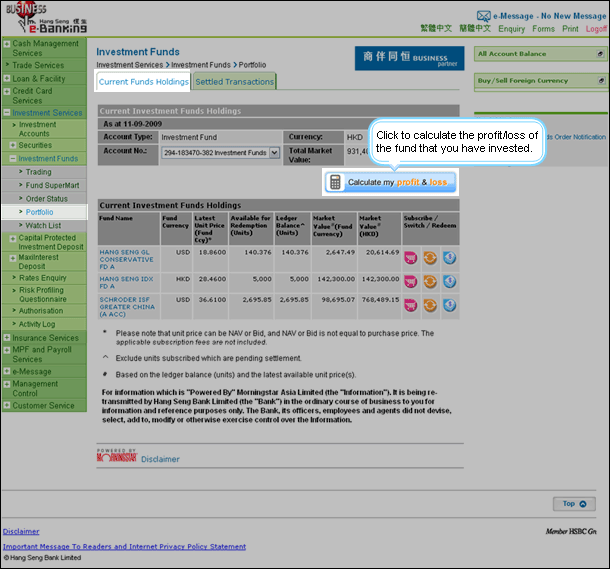Open the e-Message envelope icon
This screenshot has width=610, height=569.
point(484,16)
